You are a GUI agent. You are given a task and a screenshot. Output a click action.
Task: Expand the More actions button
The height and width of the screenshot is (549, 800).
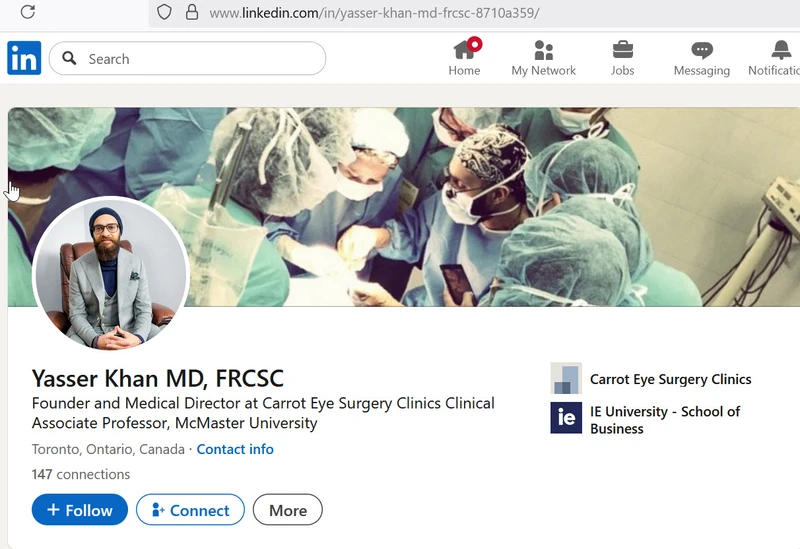(287, 510)
